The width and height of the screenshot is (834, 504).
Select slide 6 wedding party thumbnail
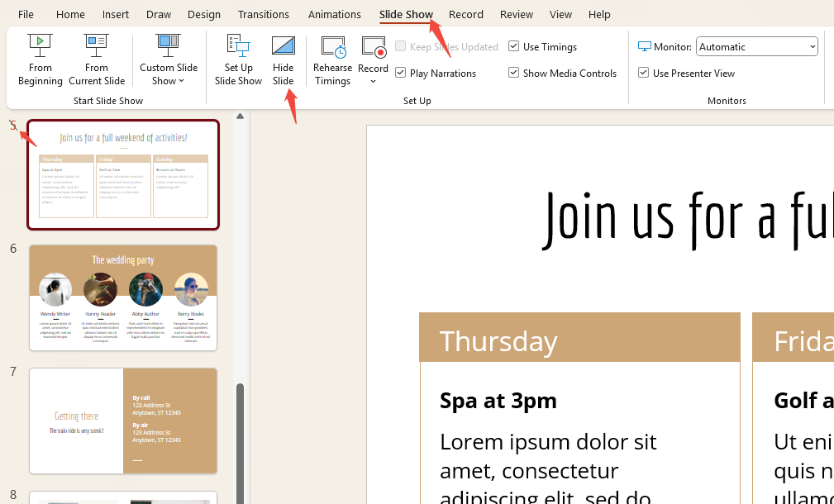[x=123, y=297]
